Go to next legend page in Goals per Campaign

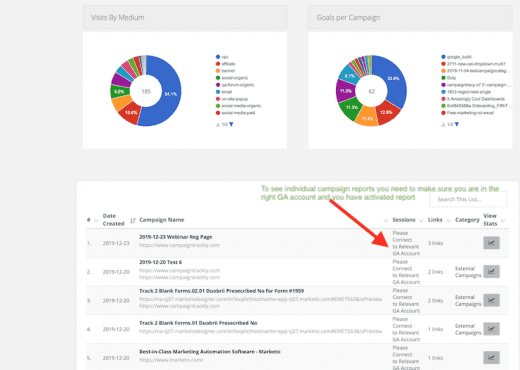click(457, 124)
